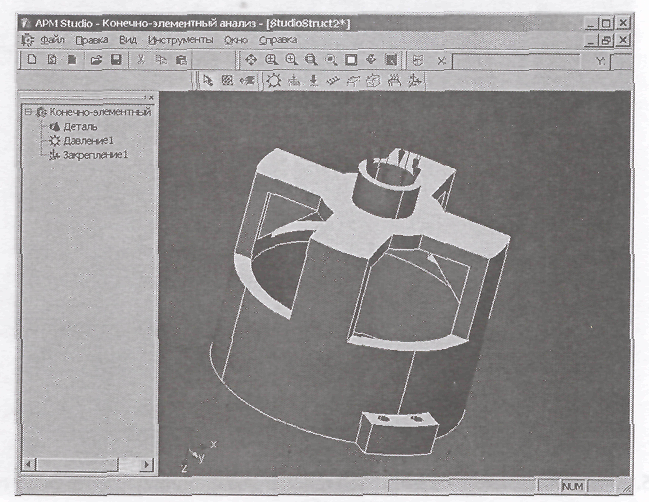
Task: Click the cube-shaped body icon in lower toolbar
Action: (373, 80)
